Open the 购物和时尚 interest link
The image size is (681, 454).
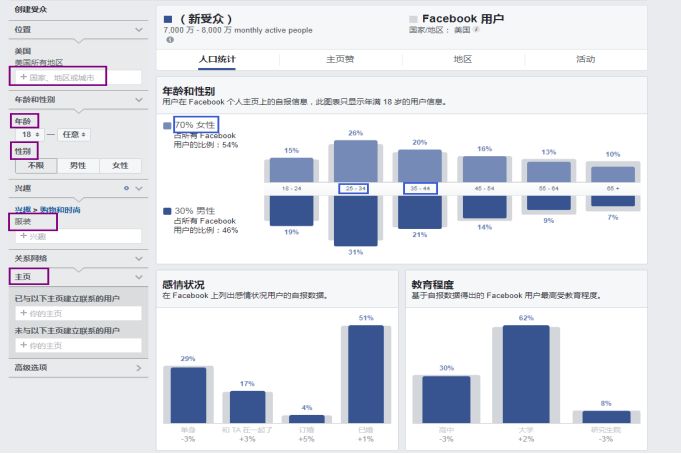pyautogui.click(x=60, y=210)
